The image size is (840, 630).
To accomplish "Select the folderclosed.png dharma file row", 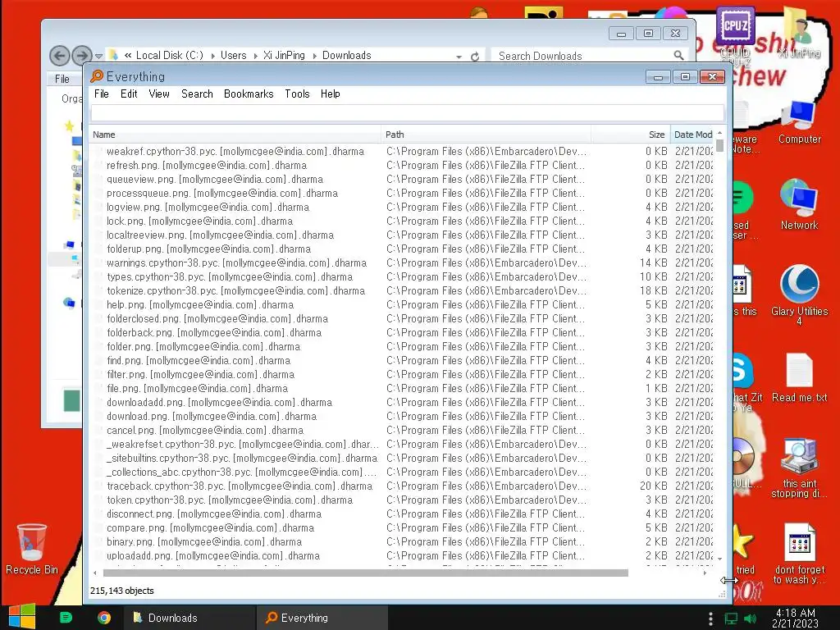I will [x=402, y=319].
